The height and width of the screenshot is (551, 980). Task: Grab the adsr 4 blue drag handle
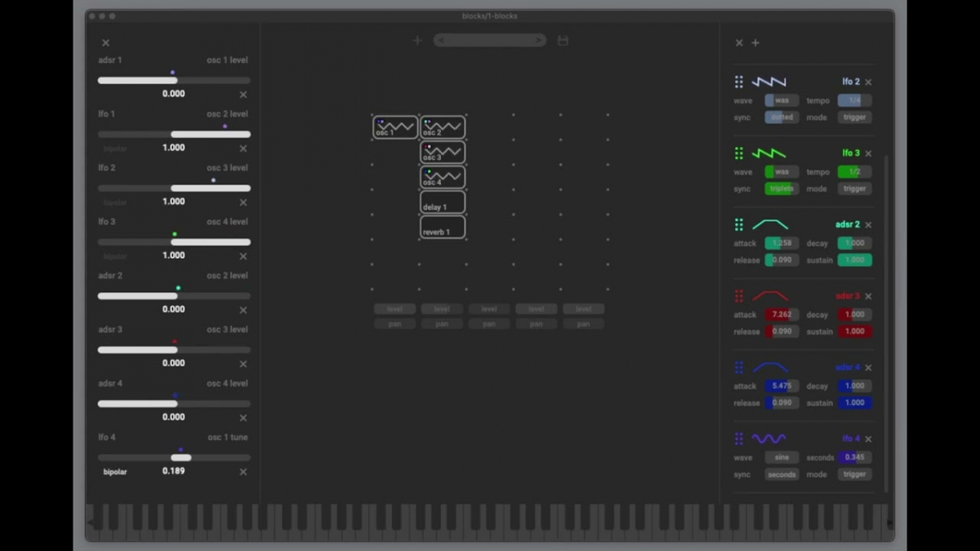(739, 367)
